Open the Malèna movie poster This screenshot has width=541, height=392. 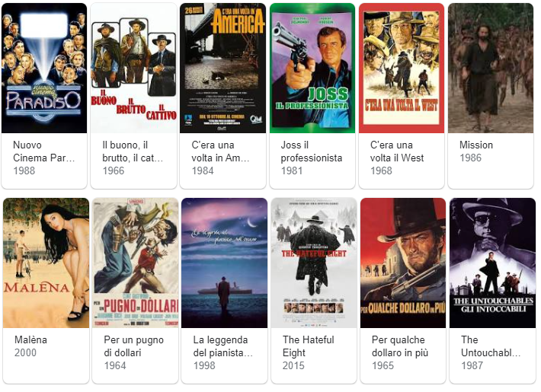[x=46, y=263]
